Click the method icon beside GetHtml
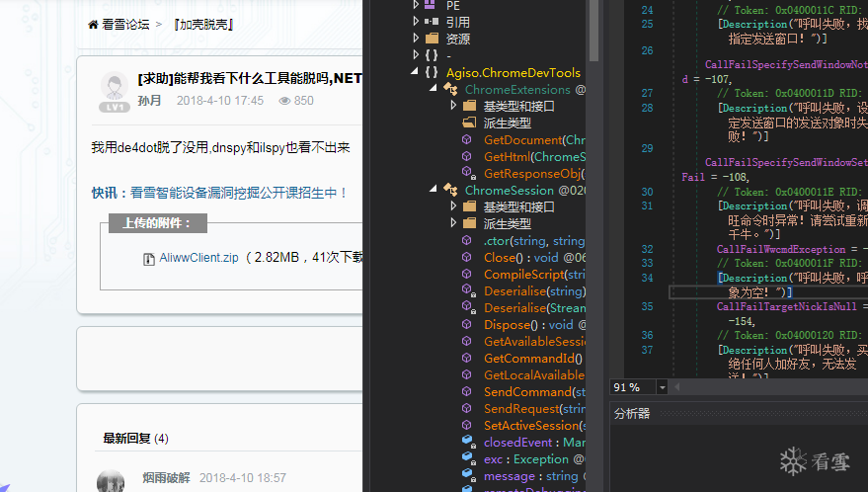 467,156
